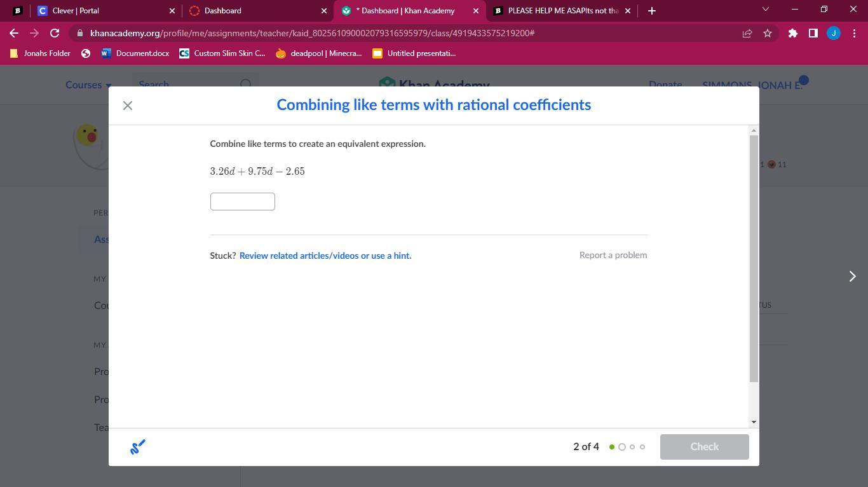Select the first pinned tab
This screenshot has width=868, height=487.
click(17, 11)
